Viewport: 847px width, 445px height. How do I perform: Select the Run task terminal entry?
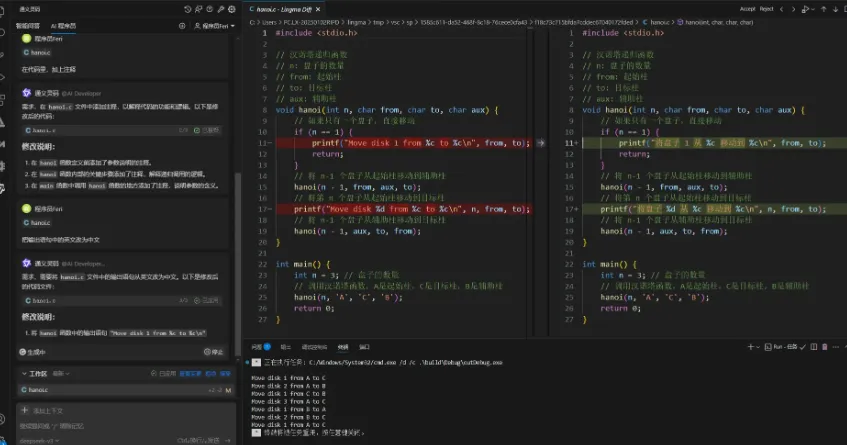click(x=785, y=347)
